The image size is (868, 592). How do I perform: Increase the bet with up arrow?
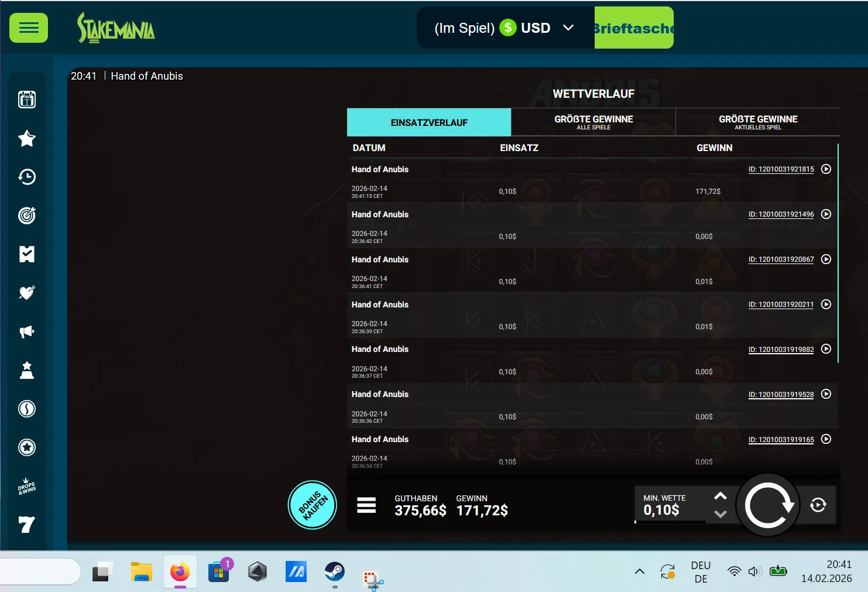[x=721, y=496]
